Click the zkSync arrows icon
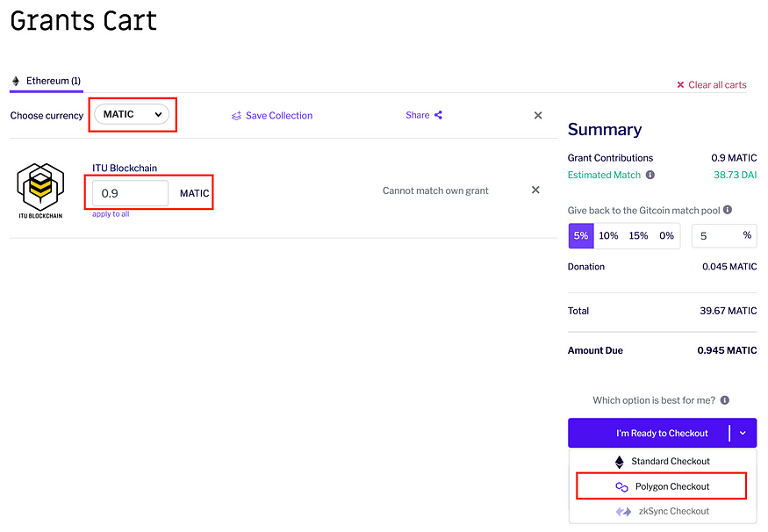The width and height of the screenshot is (768, 532). [x=623, y=512]
